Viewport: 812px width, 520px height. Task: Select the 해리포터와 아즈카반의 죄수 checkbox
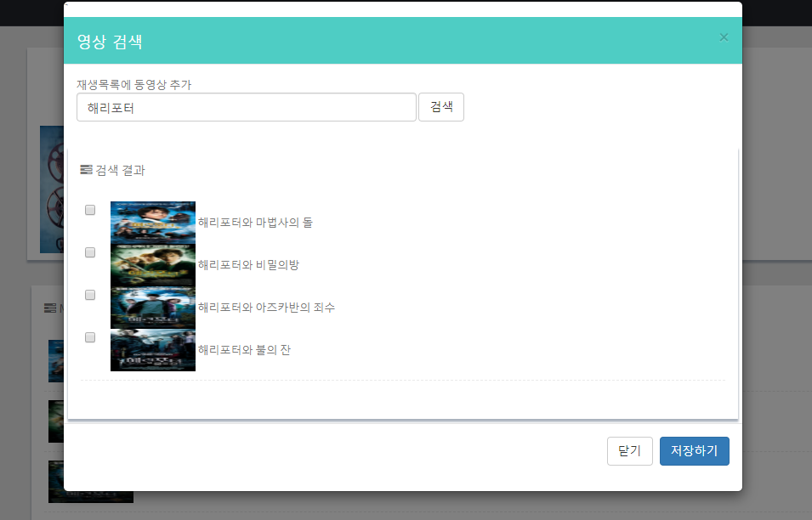pyautogui.click(x=90, y=295)
